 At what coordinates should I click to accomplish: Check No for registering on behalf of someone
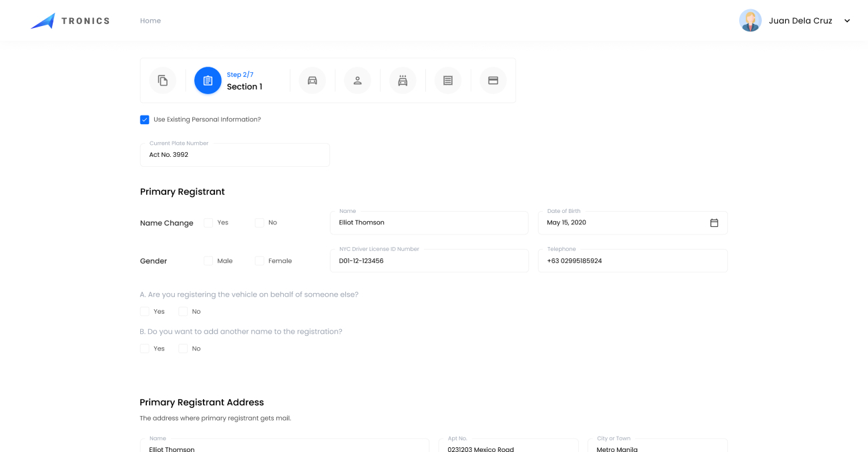tap(183, 312)
